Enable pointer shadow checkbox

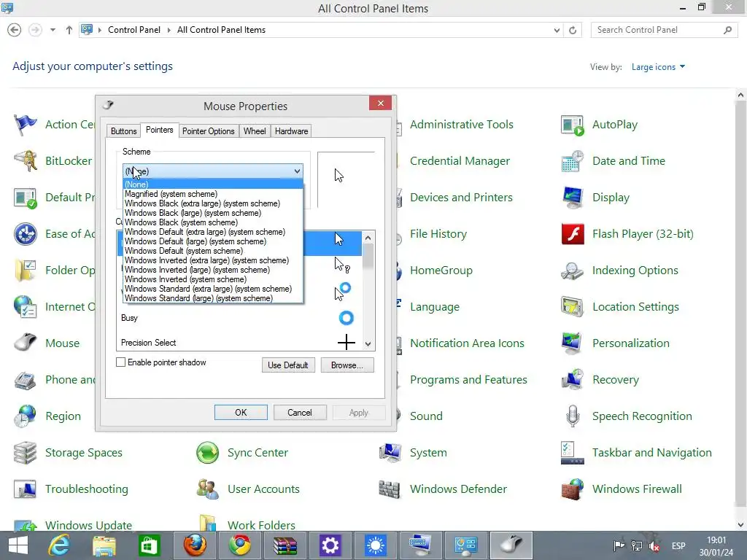coord(121,362)
